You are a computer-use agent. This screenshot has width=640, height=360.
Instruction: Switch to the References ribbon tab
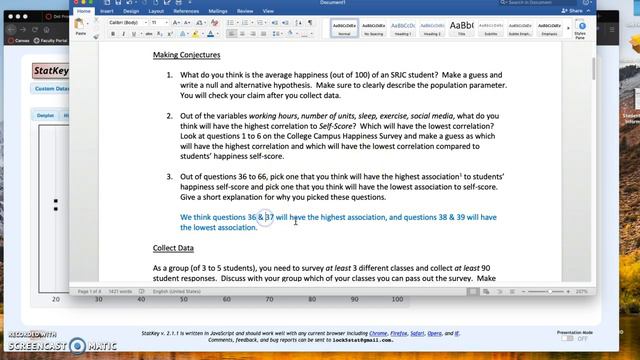click(186, 11)
